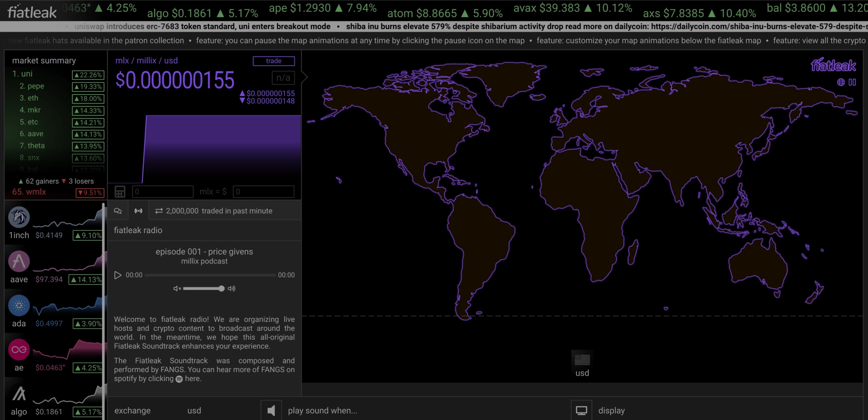Play the episode 001 podcast
868x420 pixels.
[x=118, y=275]
